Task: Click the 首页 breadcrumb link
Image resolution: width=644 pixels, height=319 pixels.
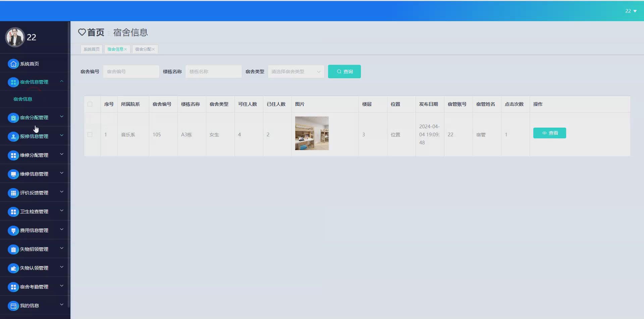Action: click(96, 32)
